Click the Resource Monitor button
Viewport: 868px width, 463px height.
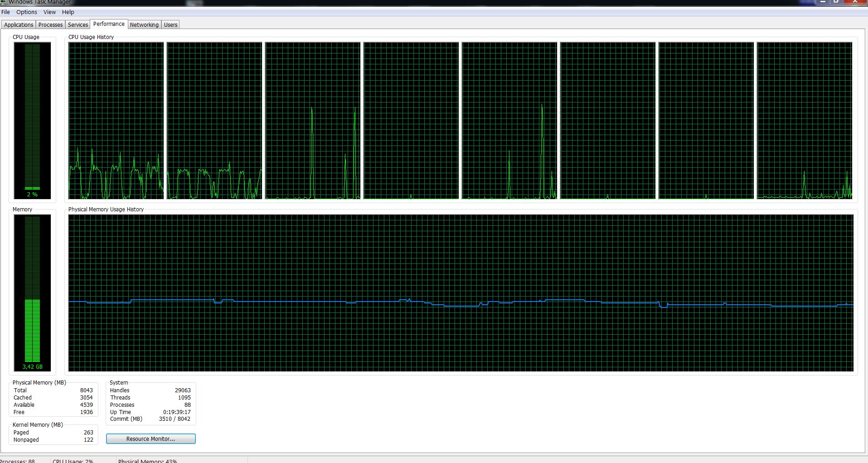tap(150, 439)
